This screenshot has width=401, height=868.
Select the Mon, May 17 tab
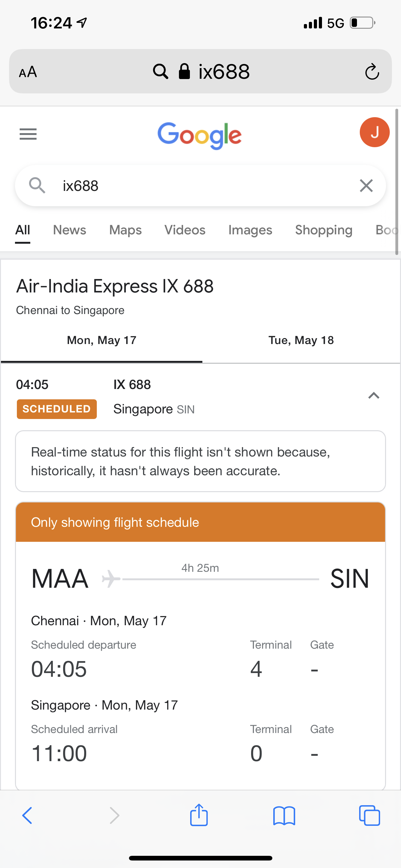(x=102, y=340)
